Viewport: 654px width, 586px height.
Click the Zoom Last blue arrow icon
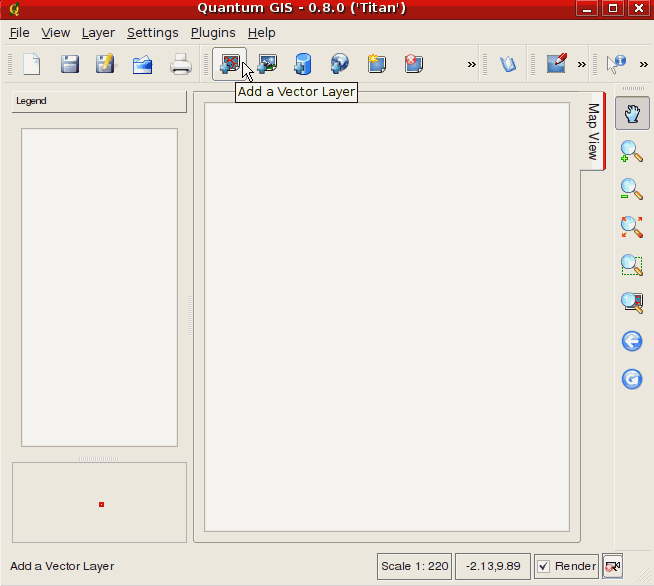[x=632, y=341]
